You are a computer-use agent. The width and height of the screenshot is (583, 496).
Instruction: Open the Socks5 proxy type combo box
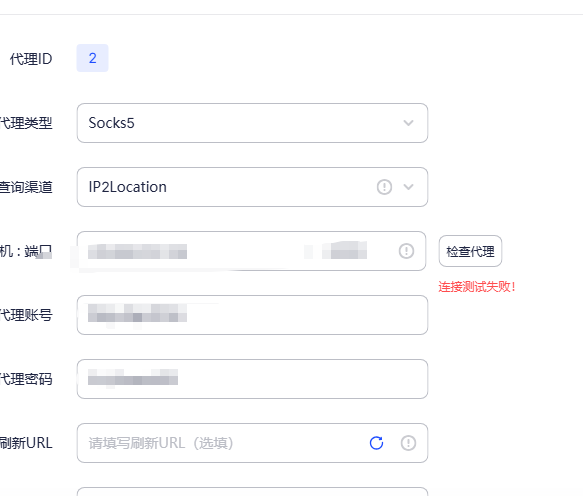coord(252,123)
